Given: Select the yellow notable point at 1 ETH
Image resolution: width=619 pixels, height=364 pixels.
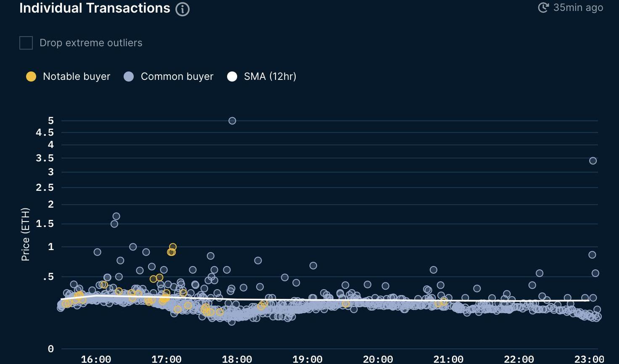Looking at the screenshot, I should (x=173, y=247).
